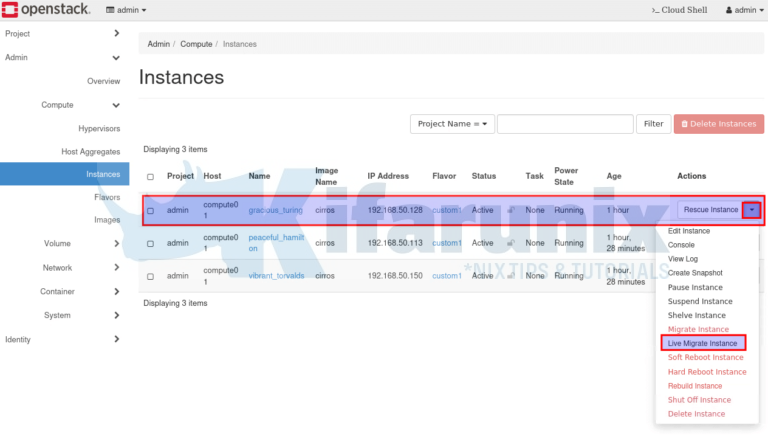Screen dimensions: 768x439
Task: Click the Delete Instances button
Action: [x=719, y=124]
